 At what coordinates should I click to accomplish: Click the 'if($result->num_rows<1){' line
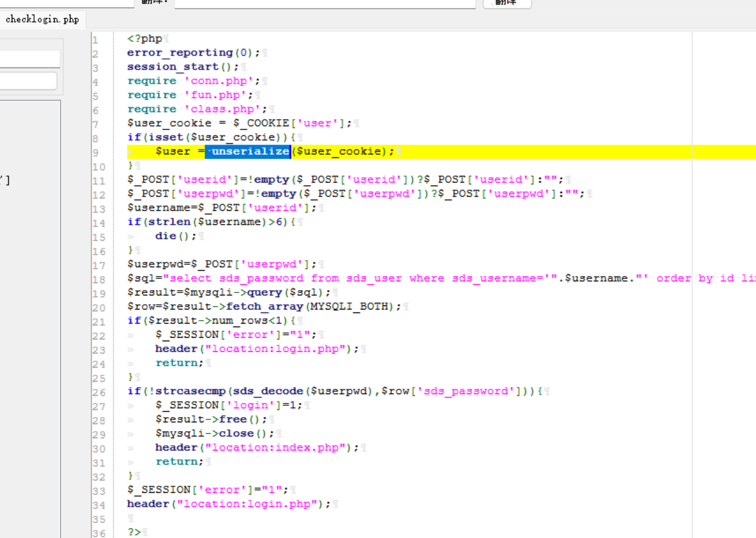tap(211, 321)
